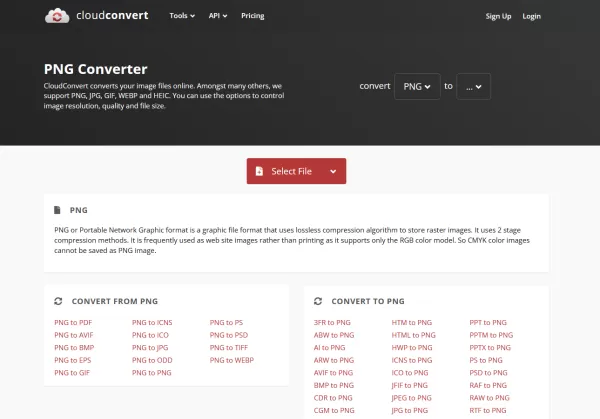600x419 pixels.
Task: Open the PNG to BMP link
Action: pos(74,348)
